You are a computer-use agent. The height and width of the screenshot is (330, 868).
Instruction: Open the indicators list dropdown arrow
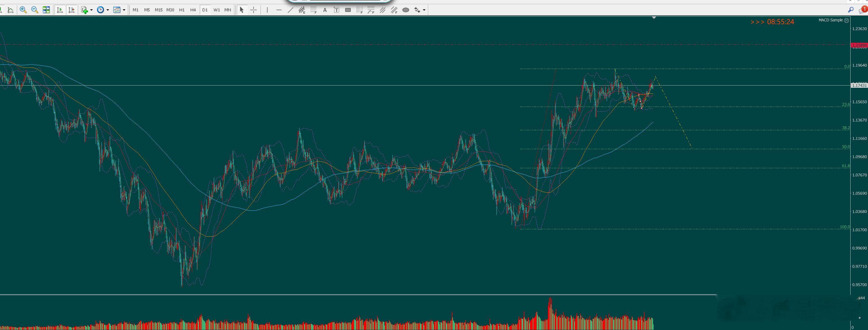(91, 10)
